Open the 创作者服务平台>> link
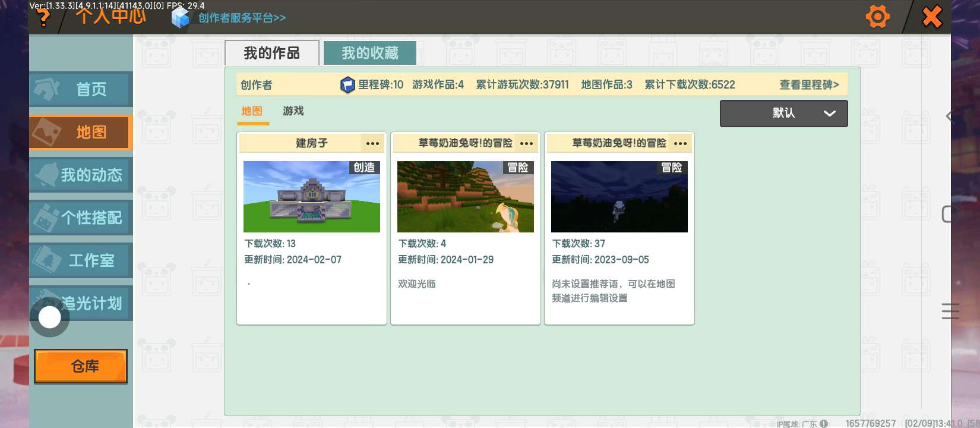 pos(242,18)
